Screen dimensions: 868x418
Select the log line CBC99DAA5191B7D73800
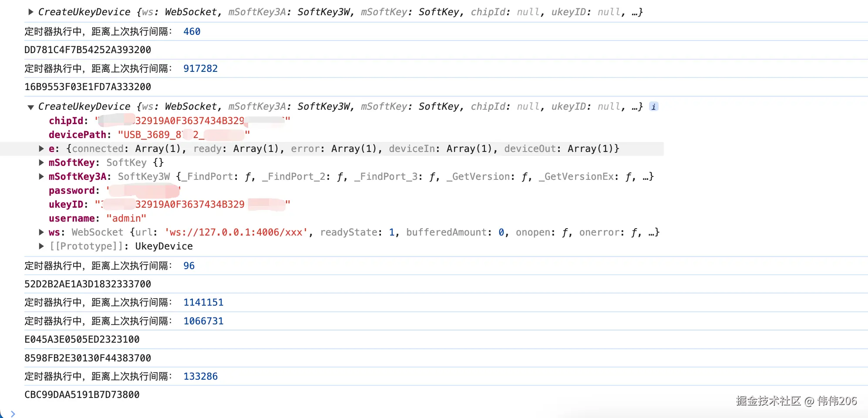(82, 395)
